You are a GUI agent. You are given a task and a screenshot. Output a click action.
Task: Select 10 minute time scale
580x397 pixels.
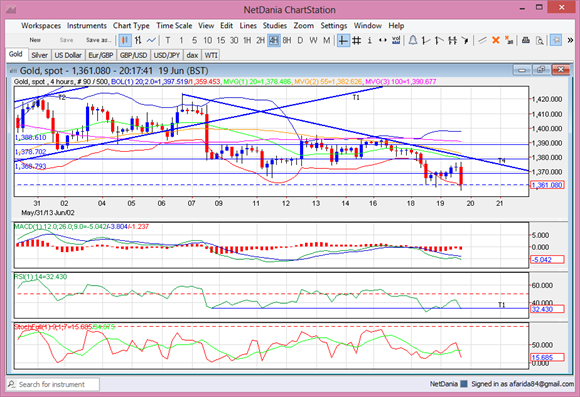(x=208, y=40)
